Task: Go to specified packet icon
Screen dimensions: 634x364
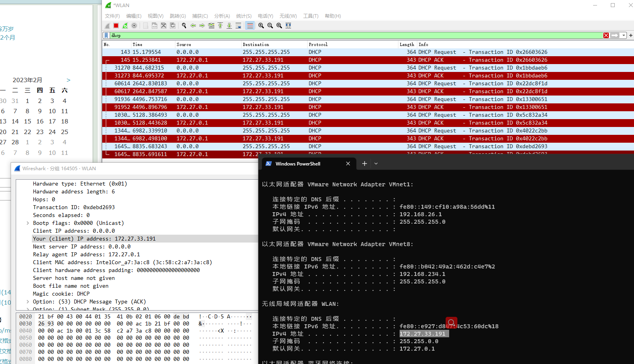Action: [x=211, y=26]
